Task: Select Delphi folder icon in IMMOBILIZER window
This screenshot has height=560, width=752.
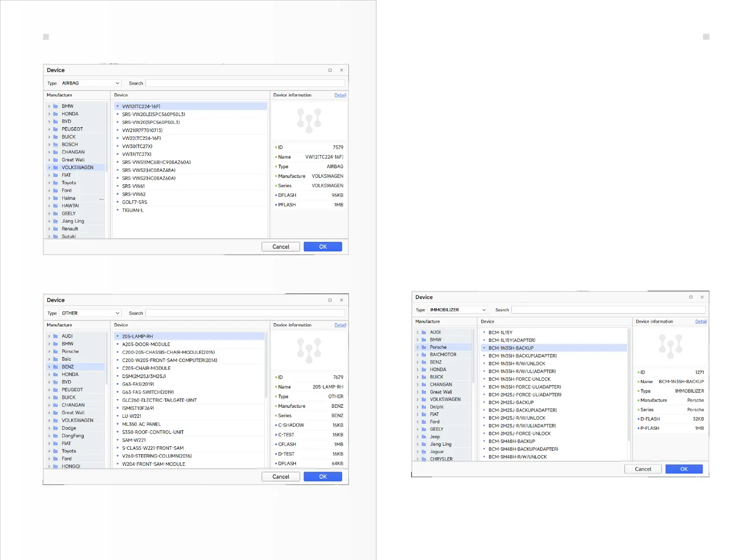Action: point(424,407)
